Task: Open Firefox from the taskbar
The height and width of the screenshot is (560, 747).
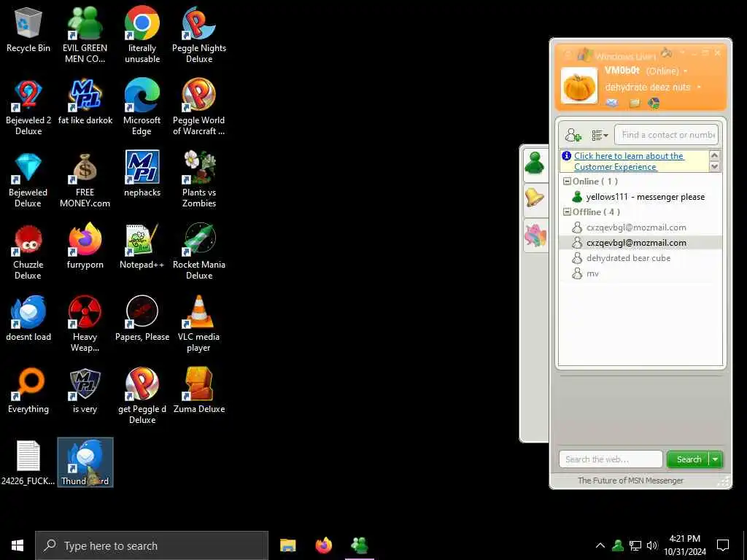Action: click(323, 545)
